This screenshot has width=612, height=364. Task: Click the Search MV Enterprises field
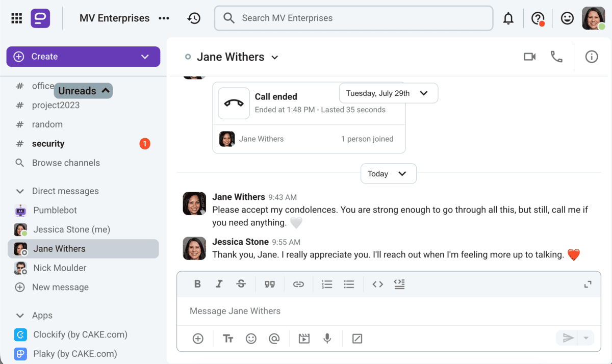click(353, 18)
